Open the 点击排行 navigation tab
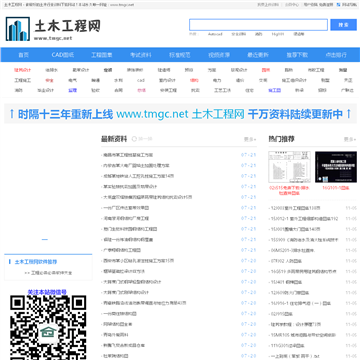Viewport: 360px width, 360px height. (336, 55)
